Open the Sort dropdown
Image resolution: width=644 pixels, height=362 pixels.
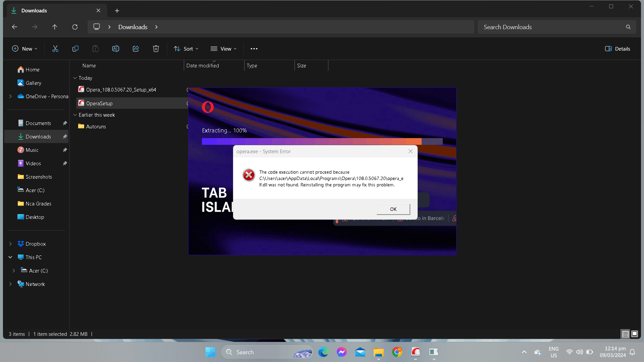click(186, 49)
